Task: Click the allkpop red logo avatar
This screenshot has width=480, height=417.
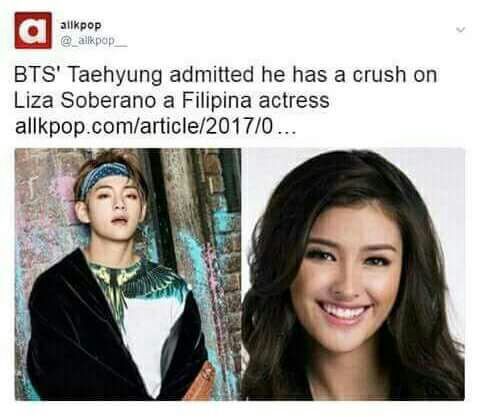Action: pos(33,30)
